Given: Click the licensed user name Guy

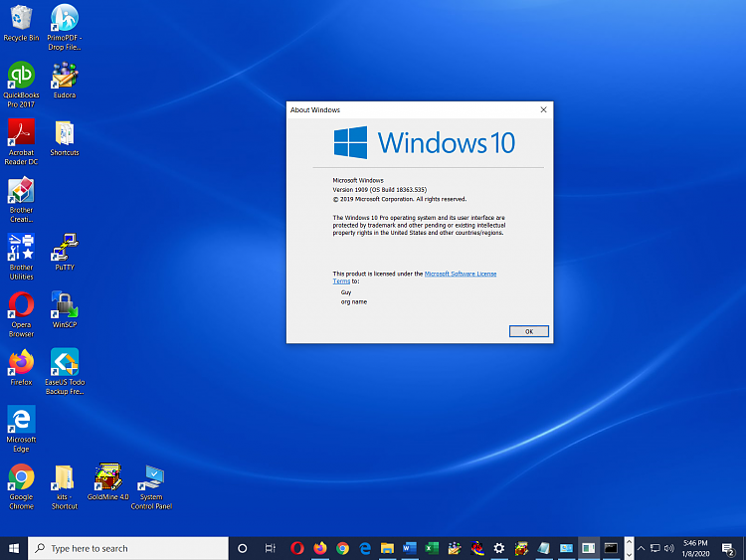Looking at the screenshot, I should coord(346,292).
